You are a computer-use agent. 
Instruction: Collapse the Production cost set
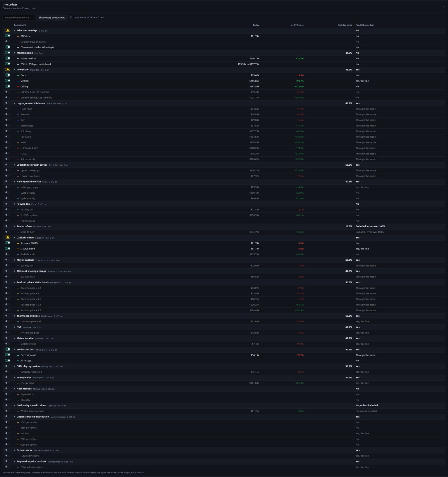point(15,349)
